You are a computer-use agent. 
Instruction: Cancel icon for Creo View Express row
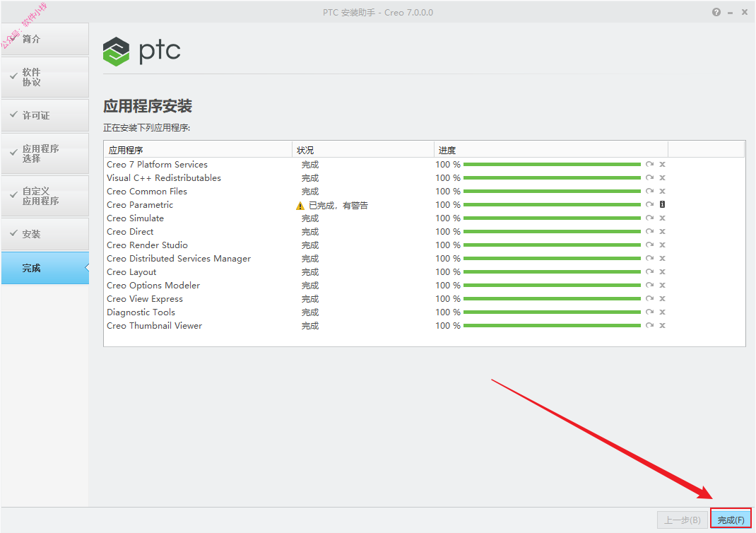(663, 298)
